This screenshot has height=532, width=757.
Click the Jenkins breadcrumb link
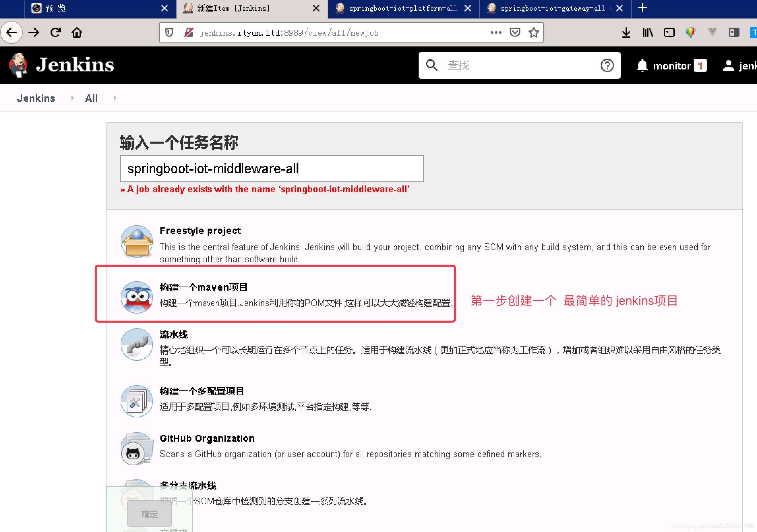pos(36,98)
